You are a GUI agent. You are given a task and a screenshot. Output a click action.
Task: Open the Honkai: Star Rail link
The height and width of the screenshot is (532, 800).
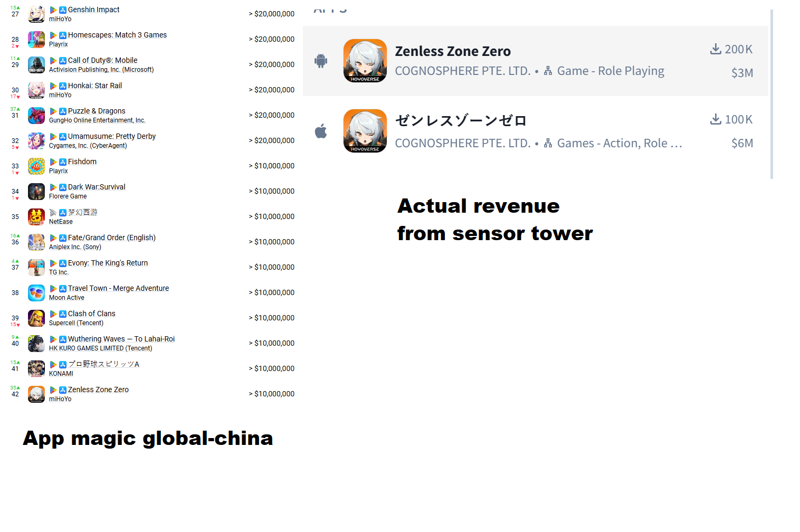tap(95, 86)
